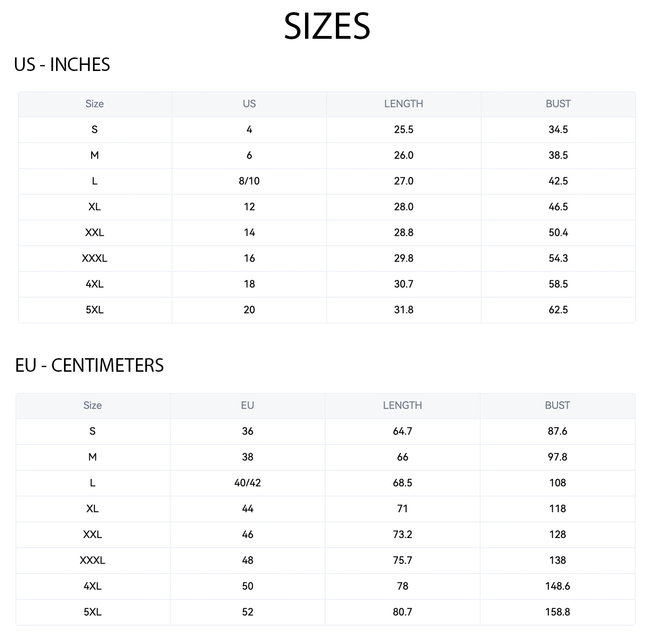This screenshot has height=644, width=654.
Task: Click the 5XL row label in the US table
Action: coord(94,310)
